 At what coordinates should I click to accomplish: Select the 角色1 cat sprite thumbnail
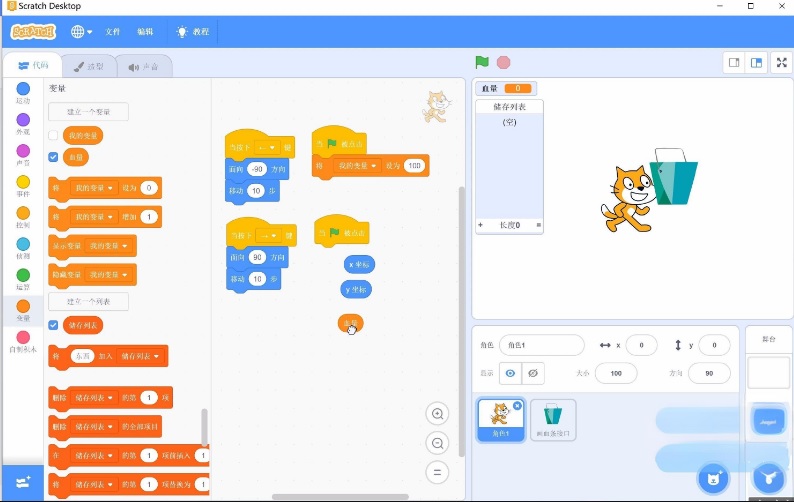coord(500,418)
